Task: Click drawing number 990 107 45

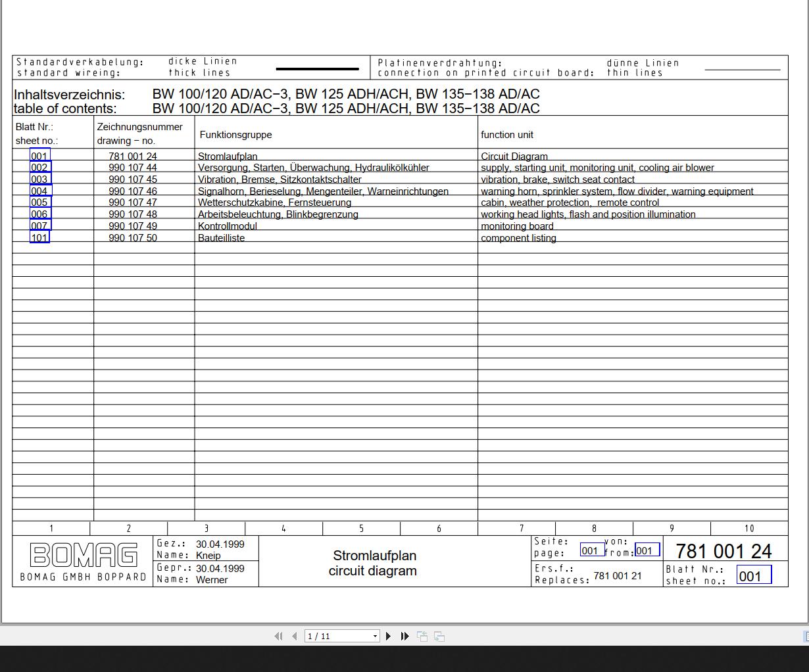Action: (133, 180)
